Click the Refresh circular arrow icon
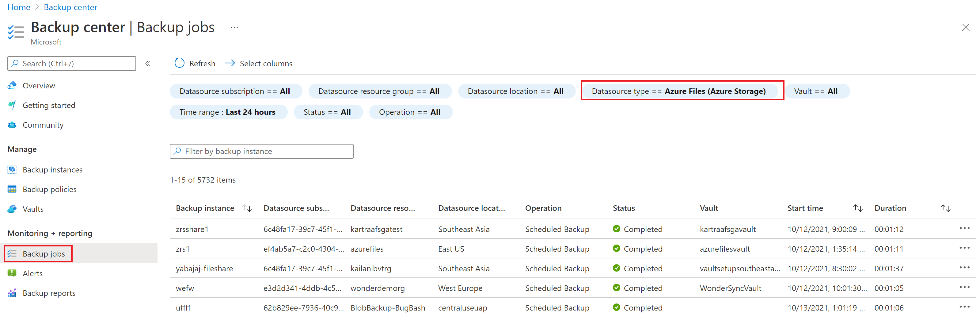980x313 pixels. [179, 63]
